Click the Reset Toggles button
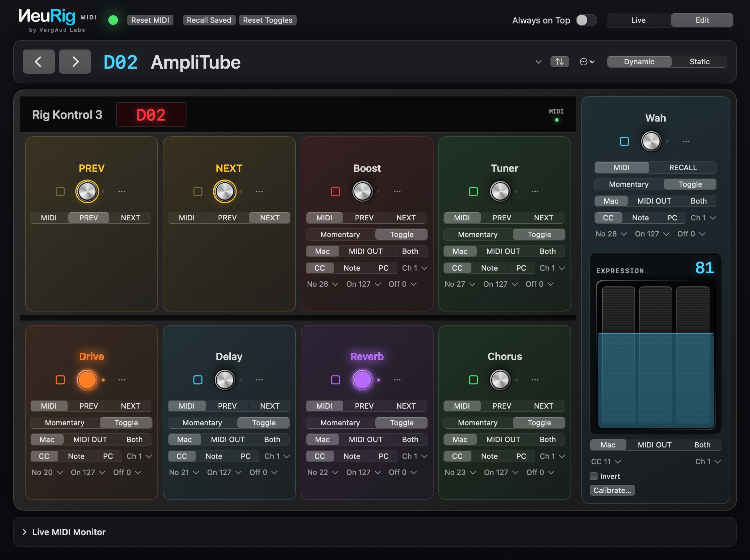 (268, 20)
